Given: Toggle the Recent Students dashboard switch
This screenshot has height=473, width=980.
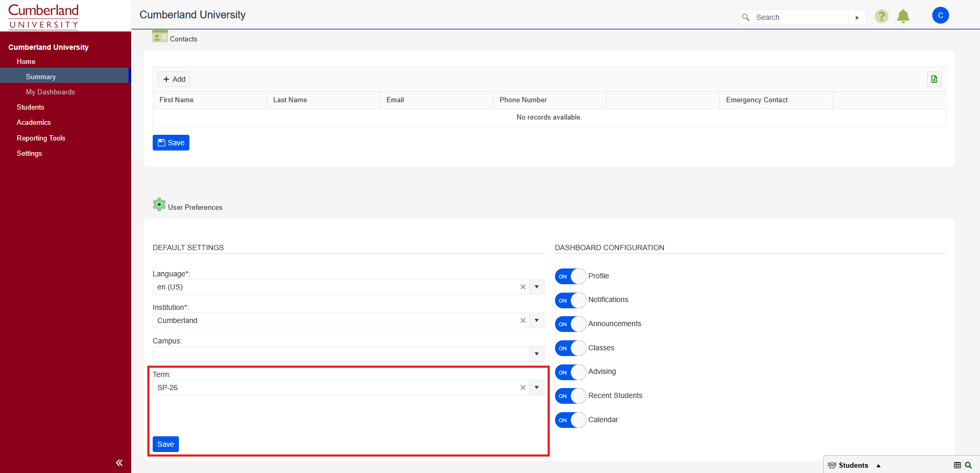Looking at the screenshot, I should pyautogui.click(x=570, y=396).
